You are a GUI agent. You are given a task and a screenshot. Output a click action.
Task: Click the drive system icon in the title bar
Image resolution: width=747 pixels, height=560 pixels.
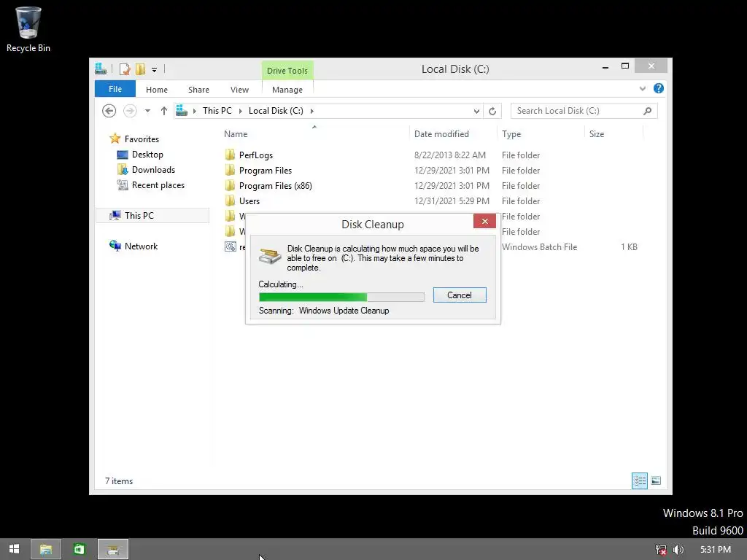click(x=101, y=69)
